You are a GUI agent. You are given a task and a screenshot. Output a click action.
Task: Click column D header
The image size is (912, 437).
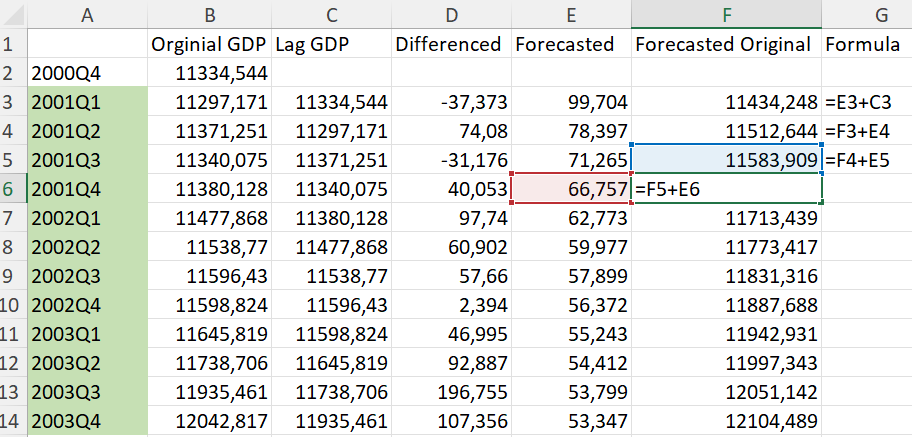[449, 14]
